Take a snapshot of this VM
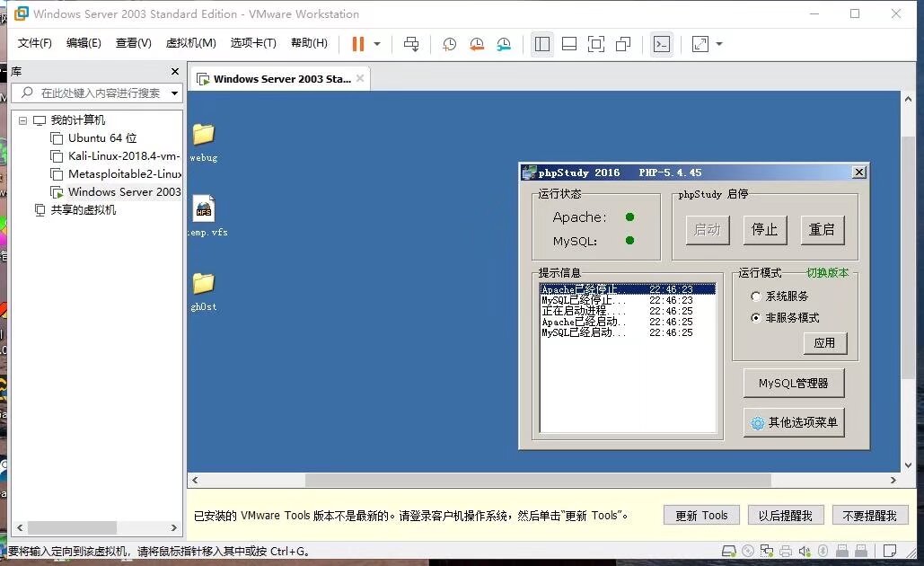 [449, 44]
